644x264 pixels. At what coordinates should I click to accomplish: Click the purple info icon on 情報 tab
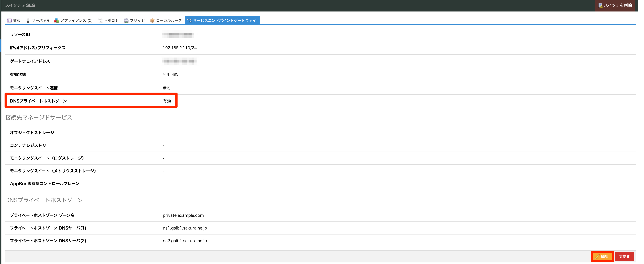pos(9,20)
